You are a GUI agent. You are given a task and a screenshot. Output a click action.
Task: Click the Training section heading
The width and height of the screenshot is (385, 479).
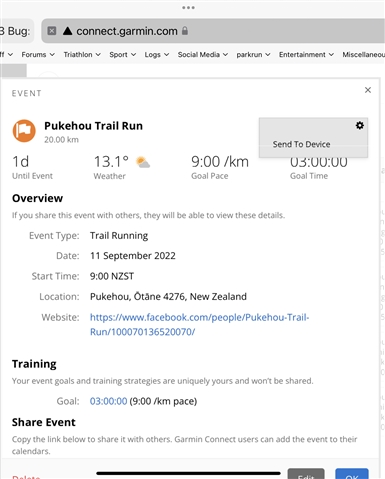click(34, 364)
